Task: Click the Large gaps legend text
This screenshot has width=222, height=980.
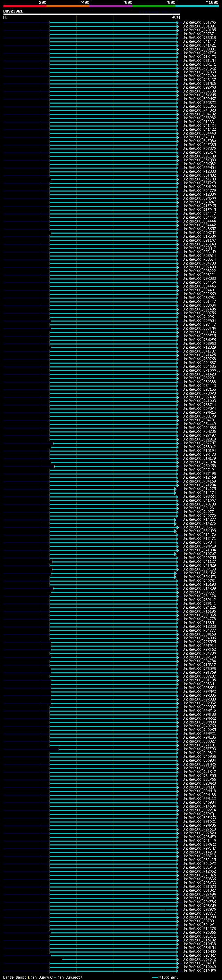Action: pyautogui.click(x=43, y=977)
